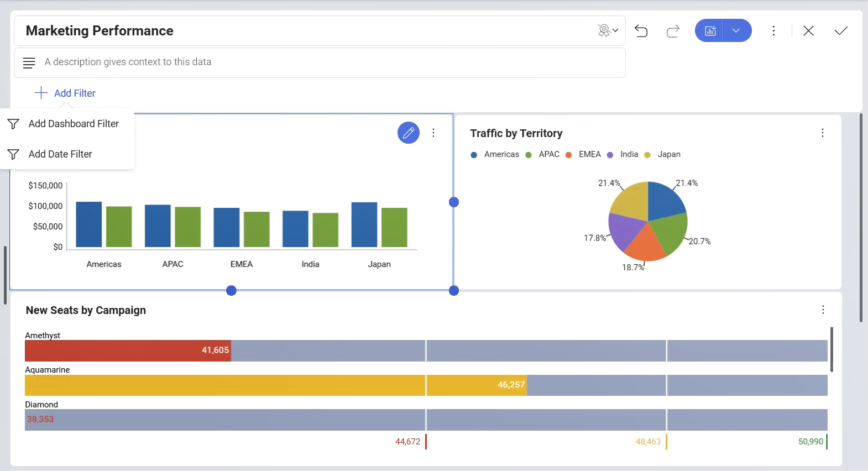Click the add visualization chart icon
This screenshot has width=868, height=471.
[x=710, y=31]
